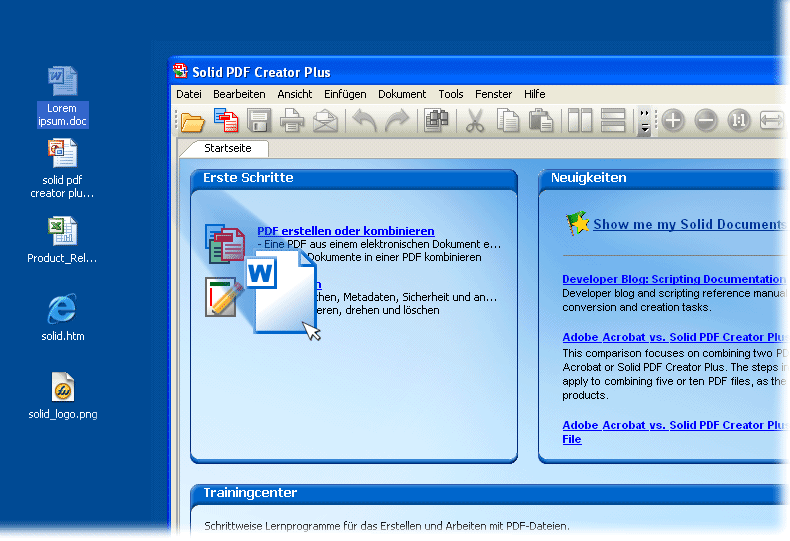Click the Zoom out minus icon
Screen dimensions: 790x541
(x=706, y=121)
